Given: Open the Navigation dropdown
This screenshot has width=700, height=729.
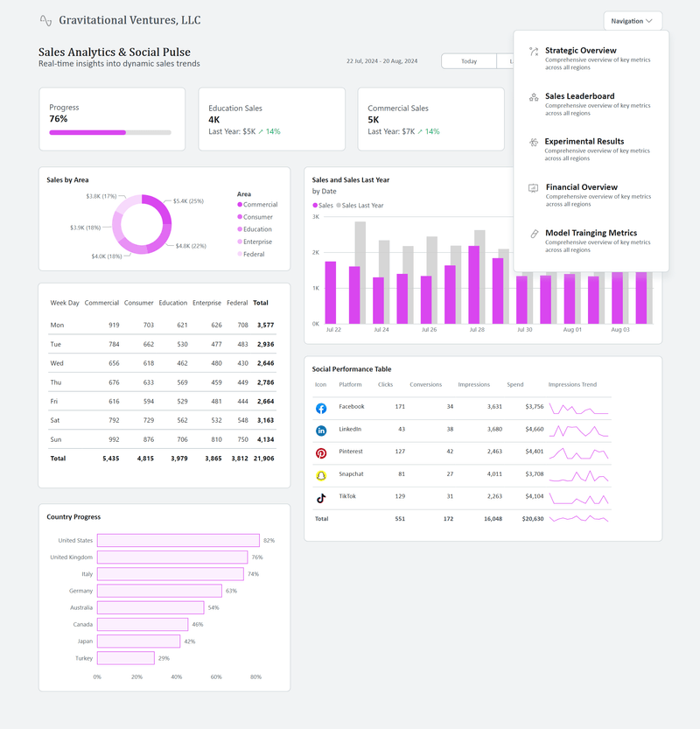Looking at the screenshot, I should (632, 20).
